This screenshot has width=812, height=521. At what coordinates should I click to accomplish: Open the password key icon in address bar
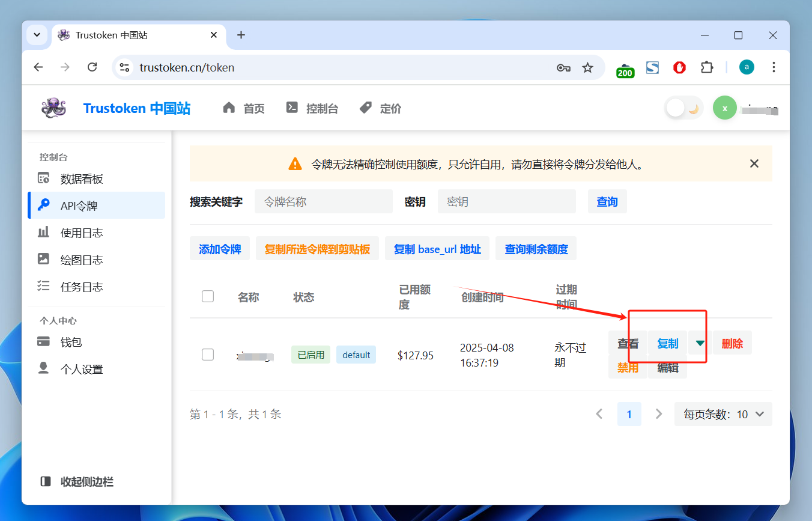coord(563,67)
